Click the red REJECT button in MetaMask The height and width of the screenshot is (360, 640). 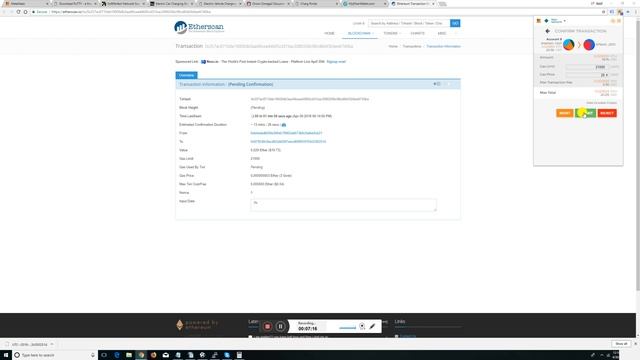click(x=607, y=113)
